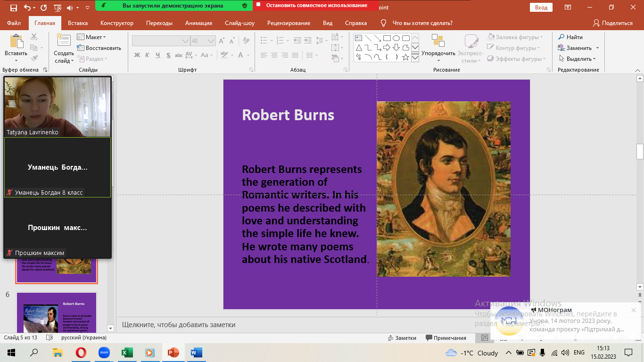Image resolution: width=644 pixels, height=362 pixels.
Task: Click Decrease List Level indent icon
Action: pos(297,41)
